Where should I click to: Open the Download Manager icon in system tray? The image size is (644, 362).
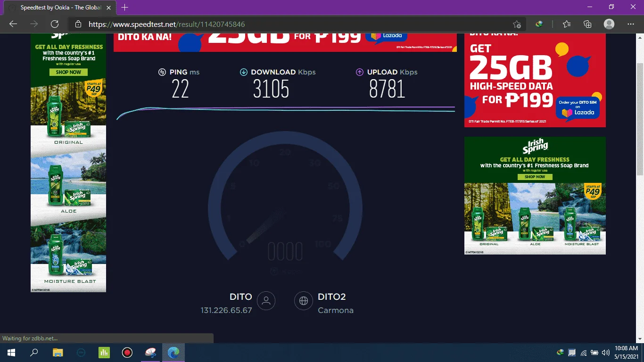[x=560, y=353]
